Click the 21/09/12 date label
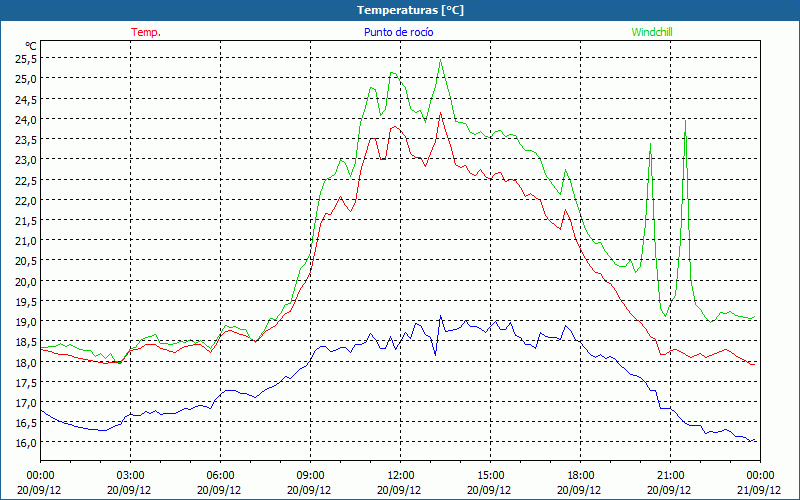 (759, 490)
